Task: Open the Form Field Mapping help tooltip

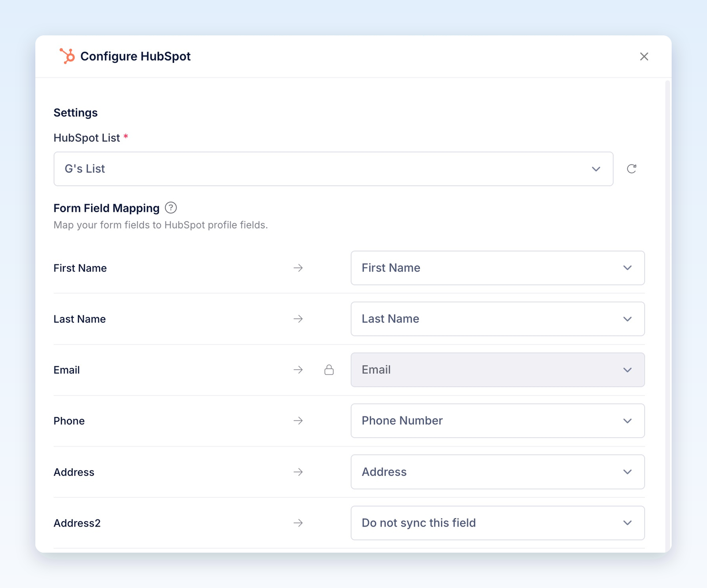Action: (171, 208)
